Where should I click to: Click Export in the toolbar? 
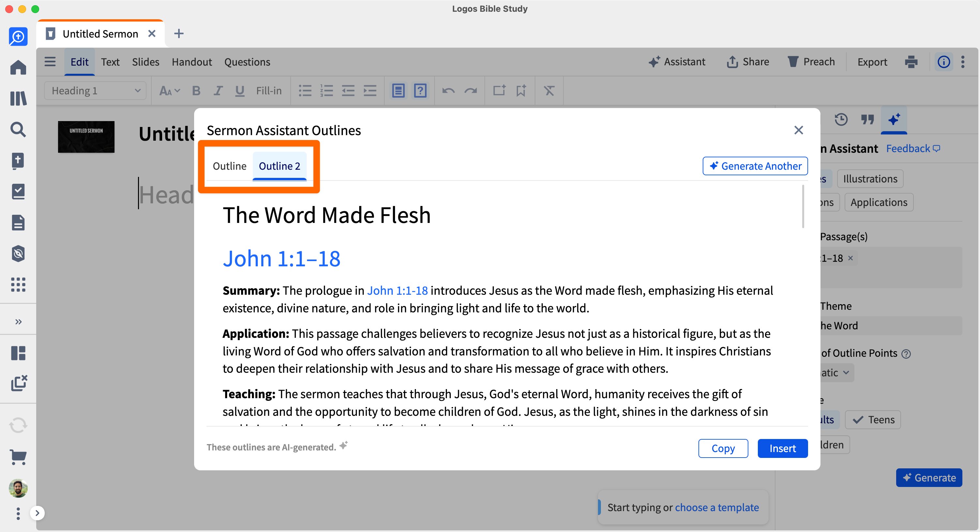(x=872, y=62)
